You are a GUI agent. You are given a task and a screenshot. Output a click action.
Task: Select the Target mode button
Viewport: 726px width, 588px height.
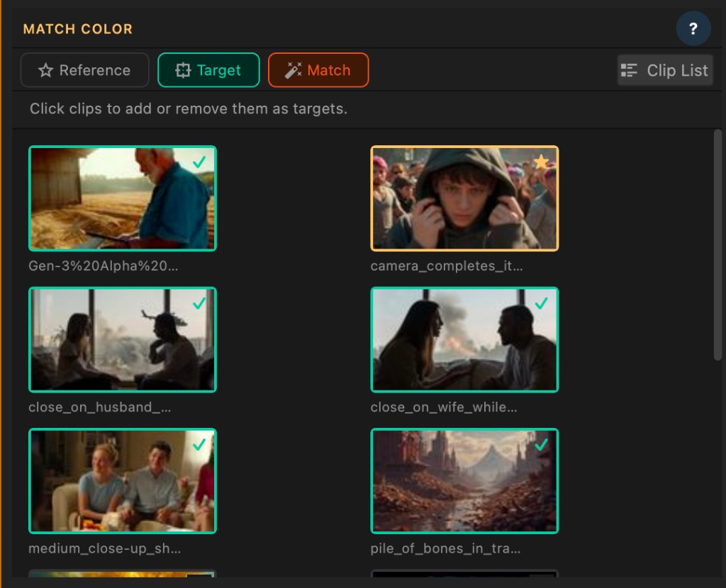[208, 70]
